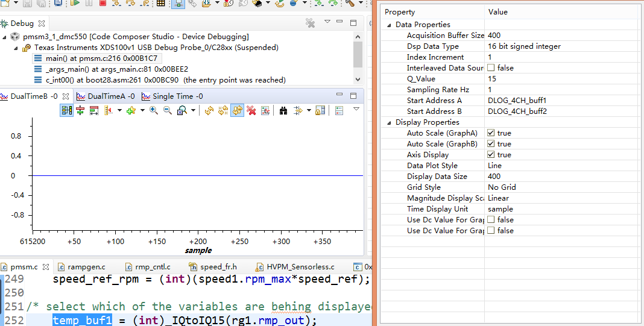Click the red Terminate debug icon
The height and width of the screenshot is (326, 644).
coord(103,3)
